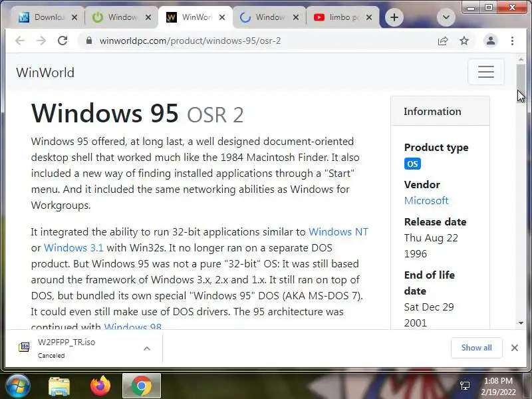
Task: Select the WinWorld tab
Action: tap(195, 17)
